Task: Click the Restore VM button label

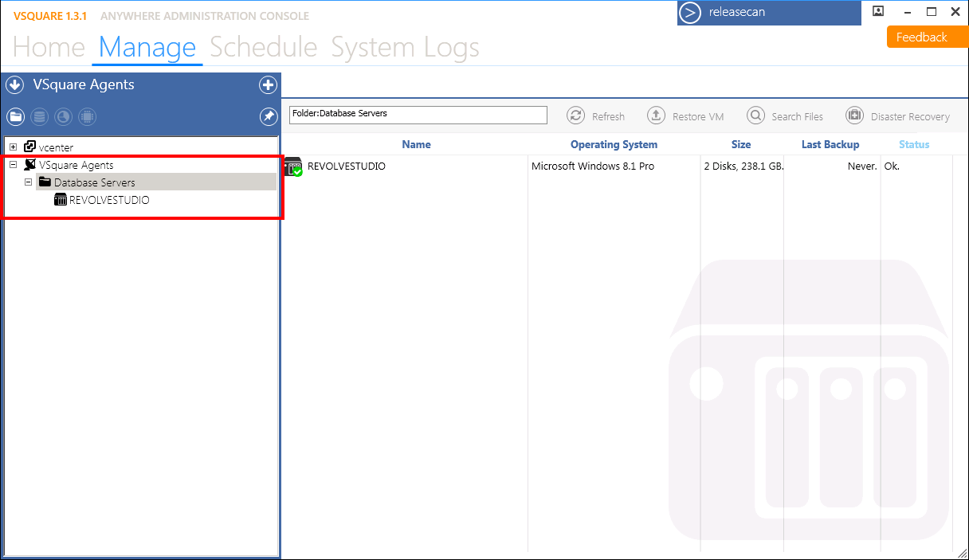Action: click(698, 116)
